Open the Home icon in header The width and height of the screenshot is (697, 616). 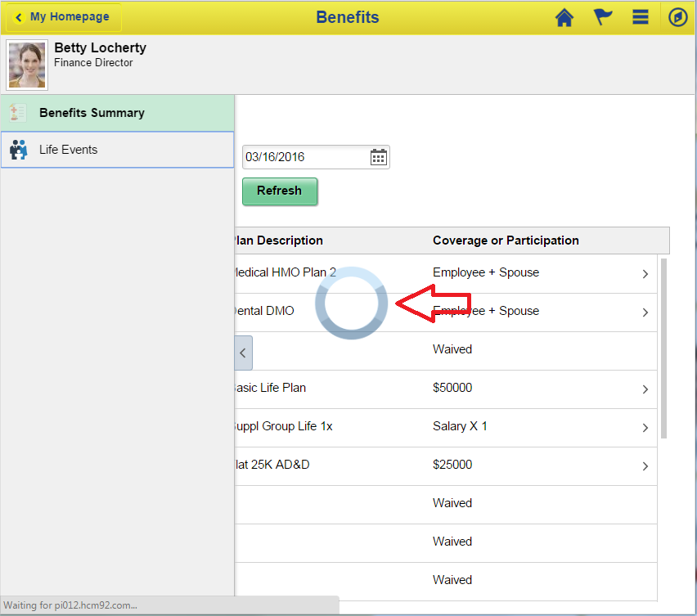tap(564, 18)
